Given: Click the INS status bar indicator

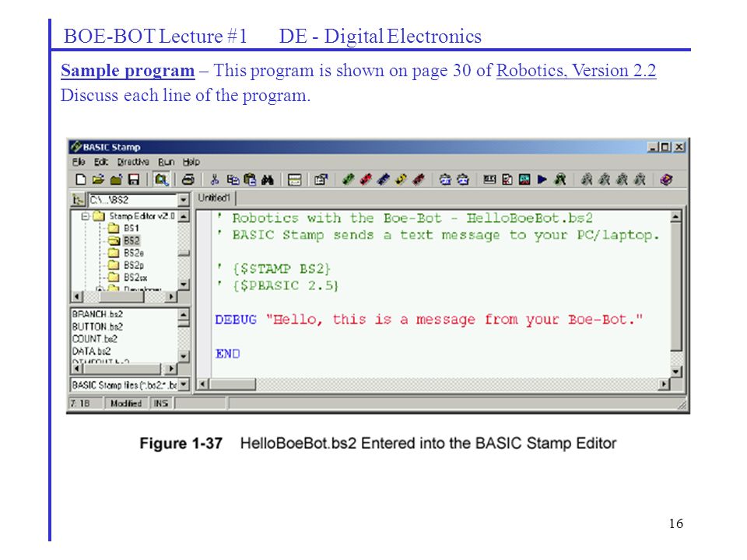Looking at the screenshot, I should pos(161,404).
